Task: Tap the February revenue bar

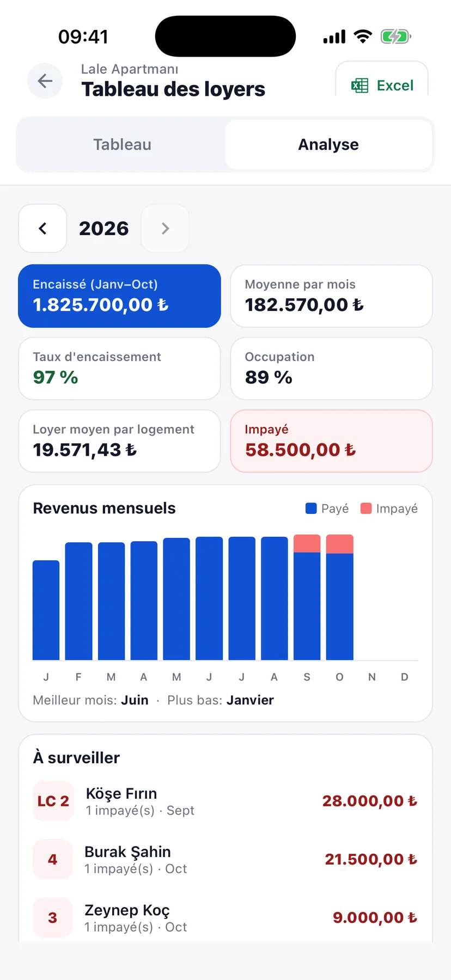Action: 78,601
